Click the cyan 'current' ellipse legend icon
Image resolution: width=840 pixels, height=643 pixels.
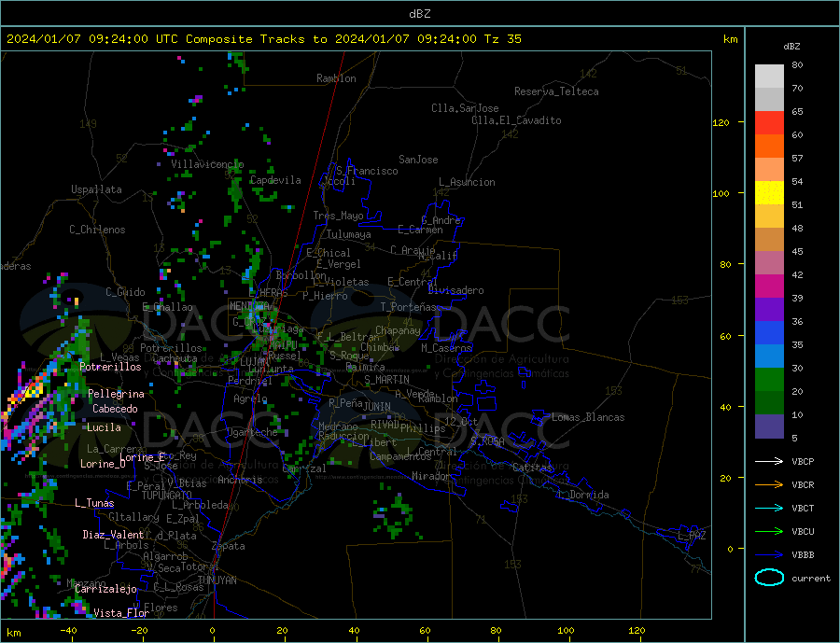click(769, 578)
